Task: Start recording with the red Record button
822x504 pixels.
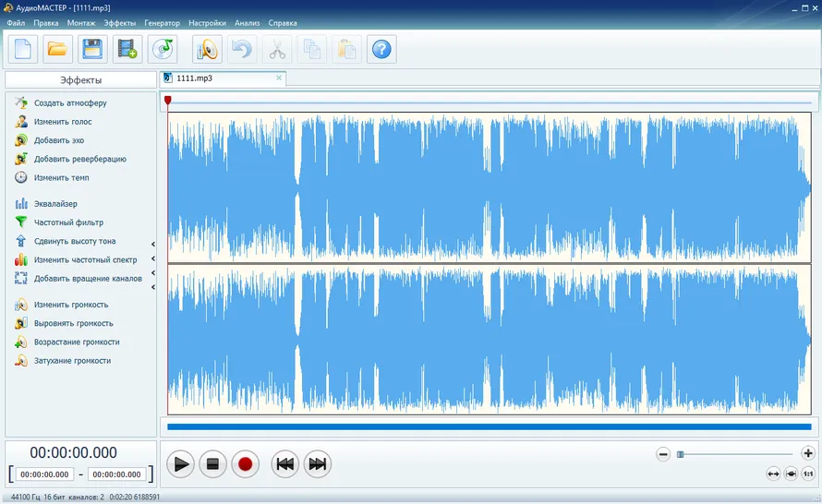Action: pos(246,464)
